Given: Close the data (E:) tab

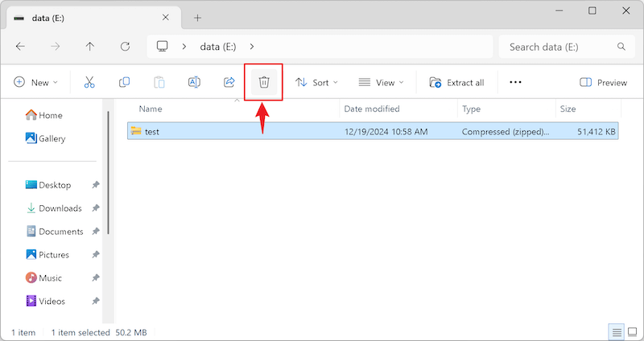Looking at the screenshot, I should [166, 18].
